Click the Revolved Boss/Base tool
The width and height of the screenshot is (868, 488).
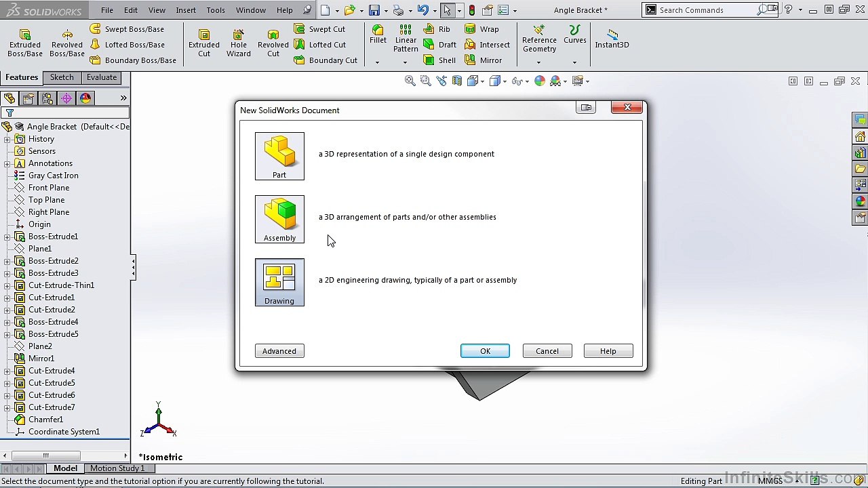coord(67,43)
